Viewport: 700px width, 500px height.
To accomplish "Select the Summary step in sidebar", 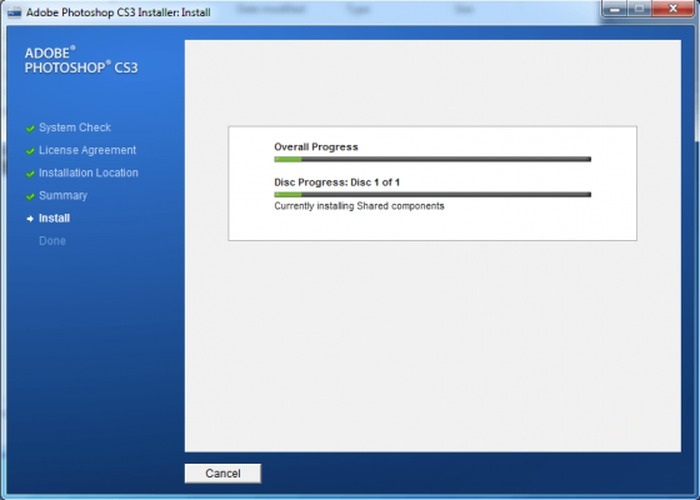I will point(63,196).
